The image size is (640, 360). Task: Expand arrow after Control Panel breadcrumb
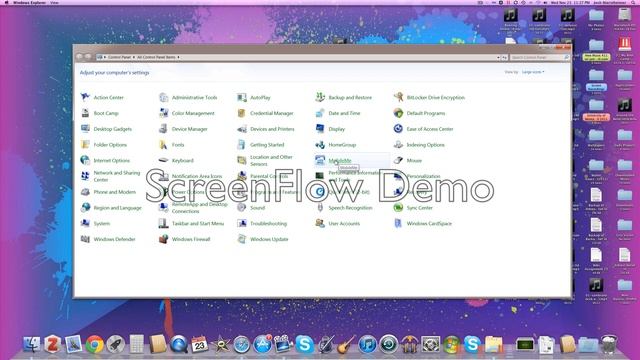click(x=133, y=57)
